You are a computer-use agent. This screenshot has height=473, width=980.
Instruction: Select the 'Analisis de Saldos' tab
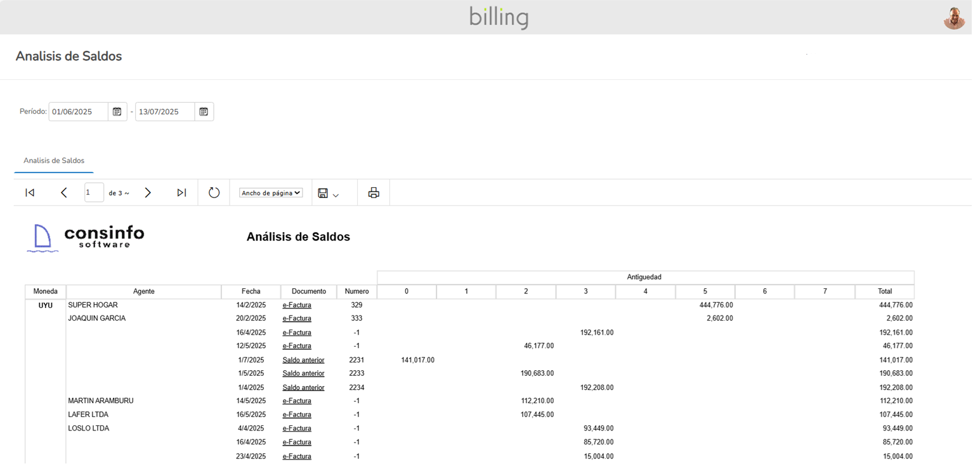point(54,161)
